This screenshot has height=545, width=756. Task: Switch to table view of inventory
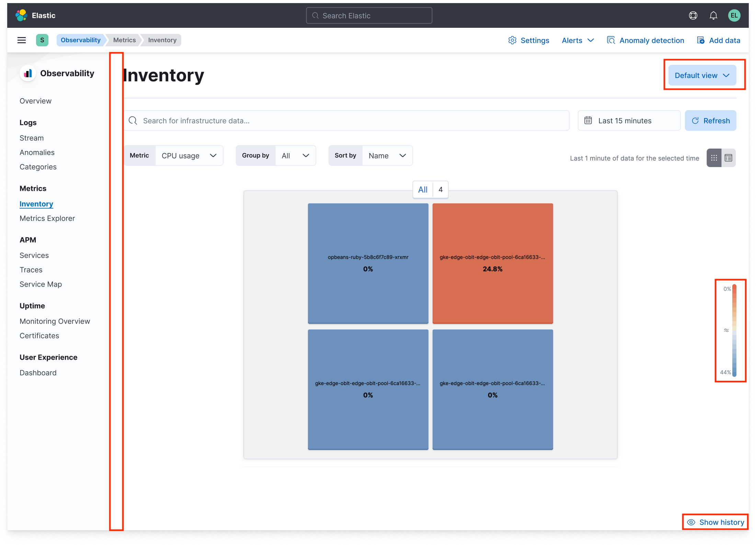pos(728,158)
